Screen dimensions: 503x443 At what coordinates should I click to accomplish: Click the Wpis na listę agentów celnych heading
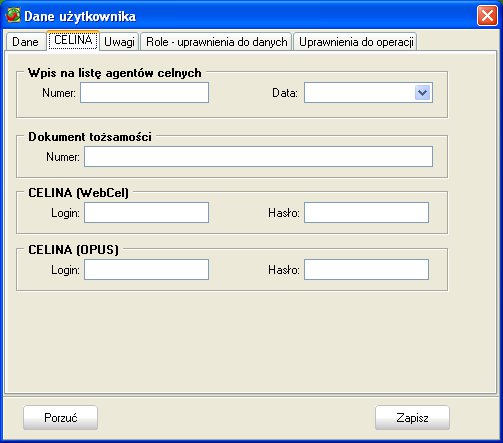pos(115,73)
